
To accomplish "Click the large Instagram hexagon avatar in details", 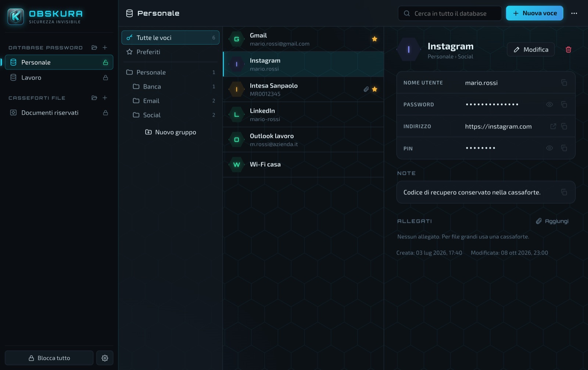I will 409,49.
